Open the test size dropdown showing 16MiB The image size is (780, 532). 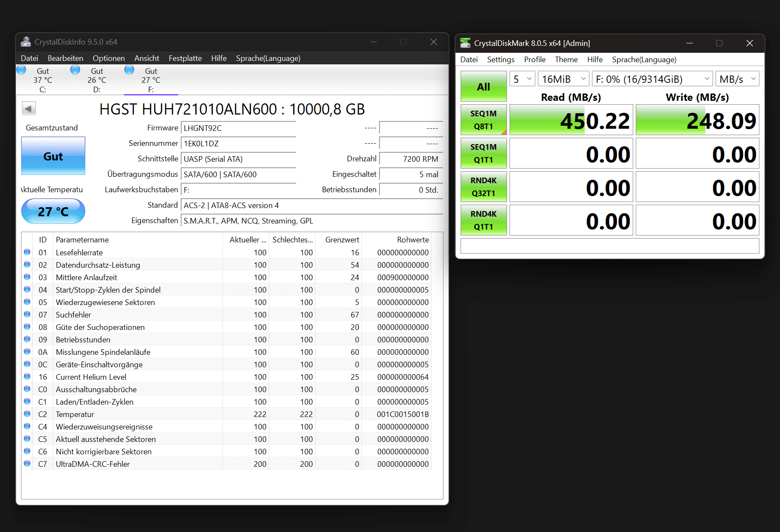[564, 79]
